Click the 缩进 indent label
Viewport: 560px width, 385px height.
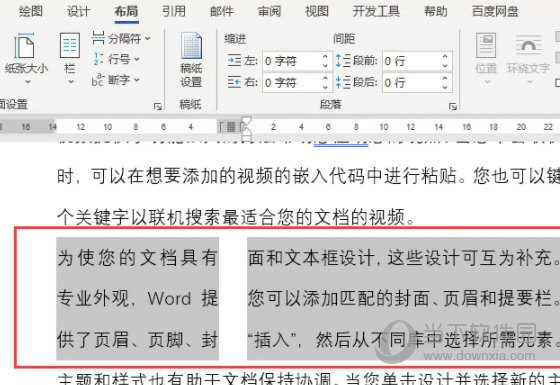[x=235, y=39]
